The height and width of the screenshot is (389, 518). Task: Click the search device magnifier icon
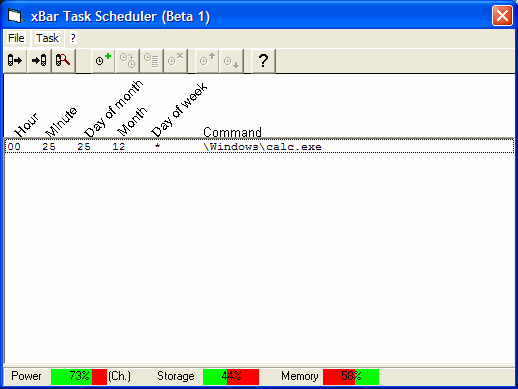tap(63, 61)
